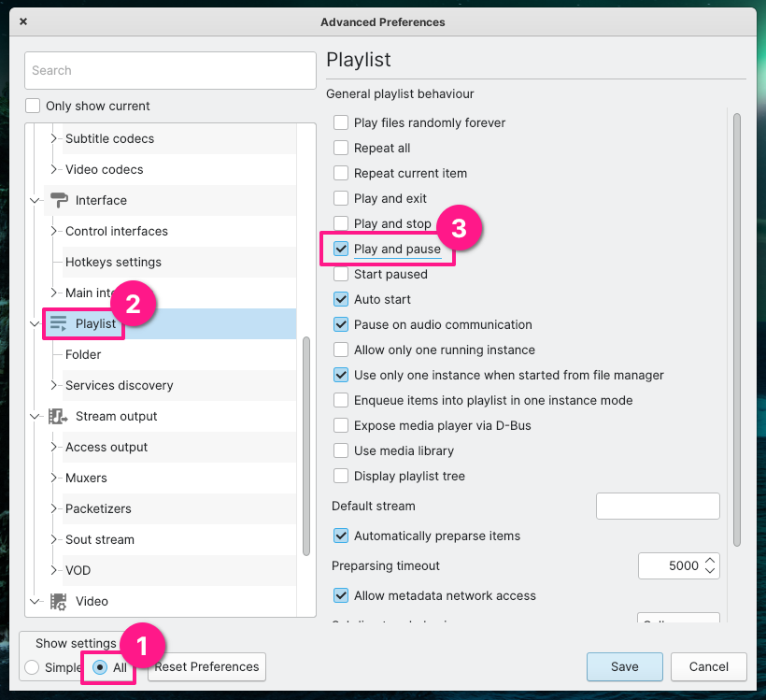Check Repeat current item
Screen dimensions: 766x700
[341, 173]
